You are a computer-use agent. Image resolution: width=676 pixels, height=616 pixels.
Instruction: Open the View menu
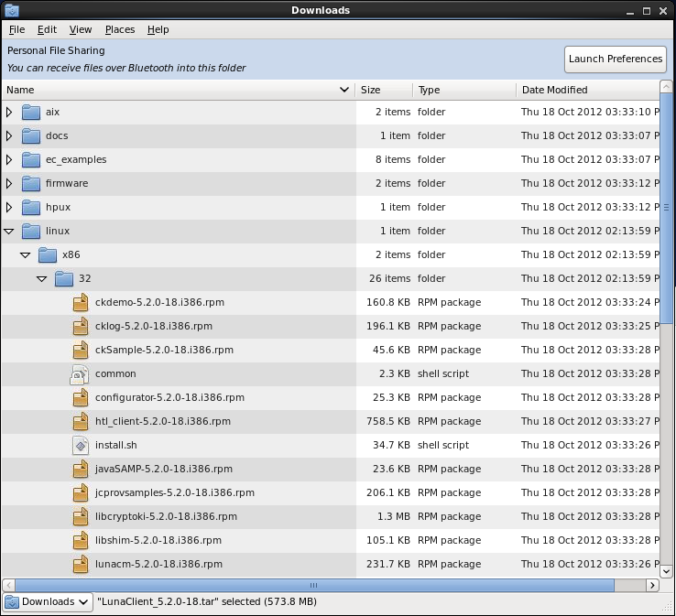pos(81,29)
